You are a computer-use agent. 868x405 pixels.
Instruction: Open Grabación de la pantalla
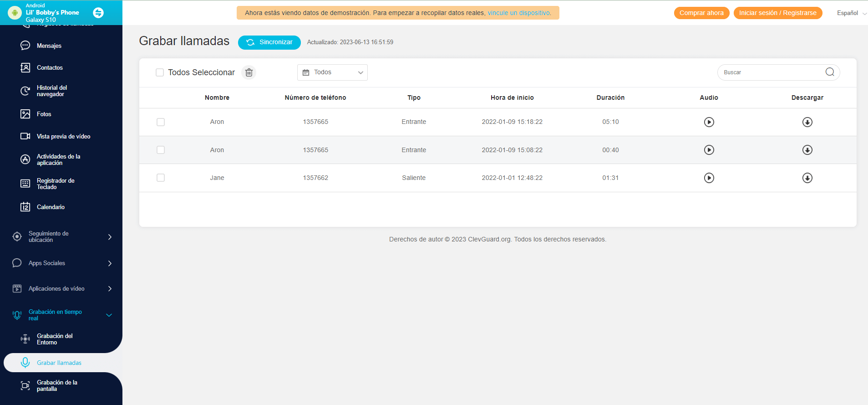click(x=57, y=385)
